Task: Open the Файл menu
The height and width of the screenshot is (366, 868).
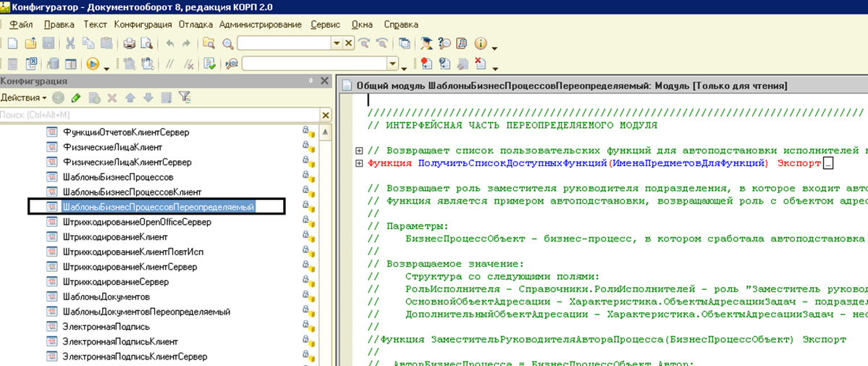Action: [21, 25]
